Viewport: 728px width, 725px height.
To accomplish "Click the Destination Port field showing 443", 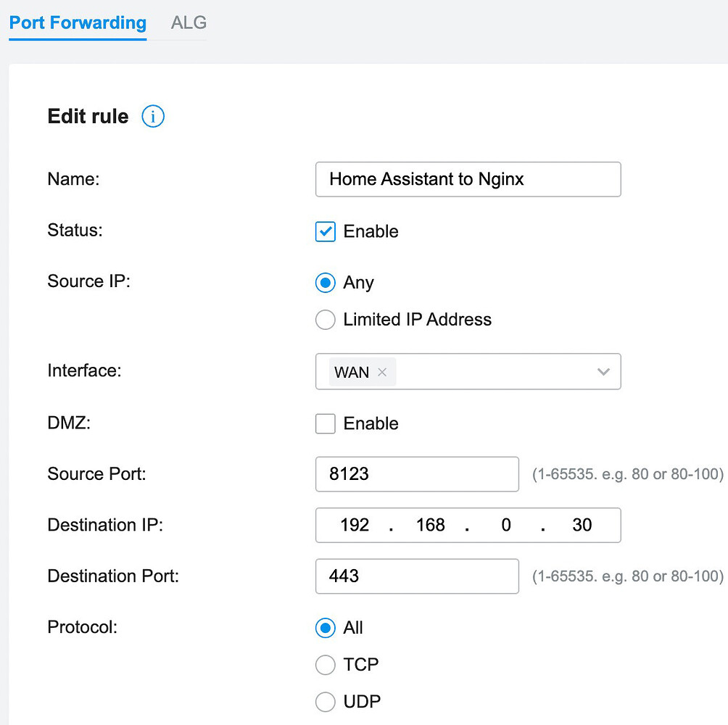I will 417,576.
